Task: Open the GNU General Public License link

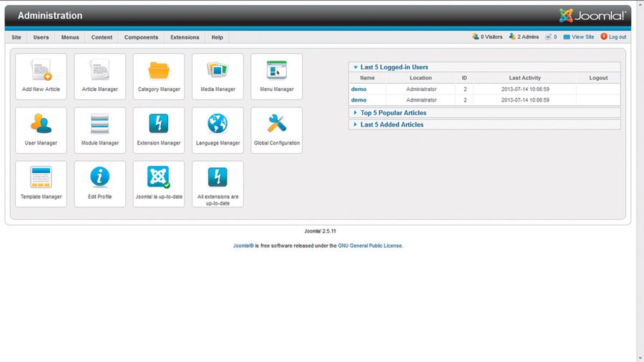Action: (370, 246)
